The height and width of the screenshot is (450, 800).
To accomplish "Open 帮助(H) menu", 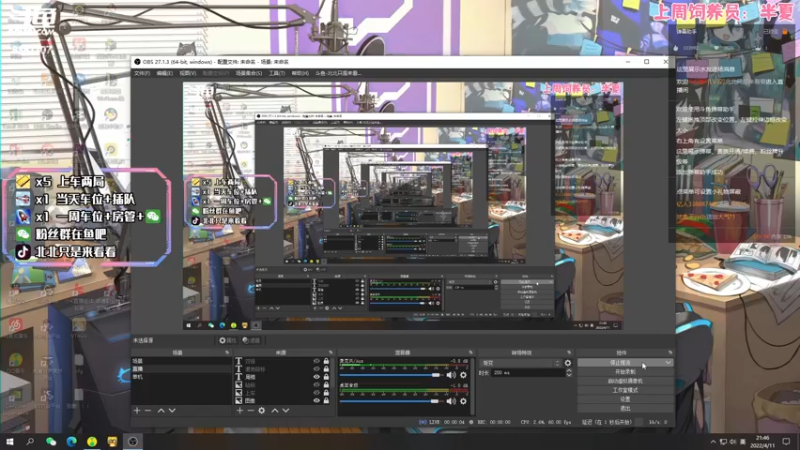I will pos(300,73).
